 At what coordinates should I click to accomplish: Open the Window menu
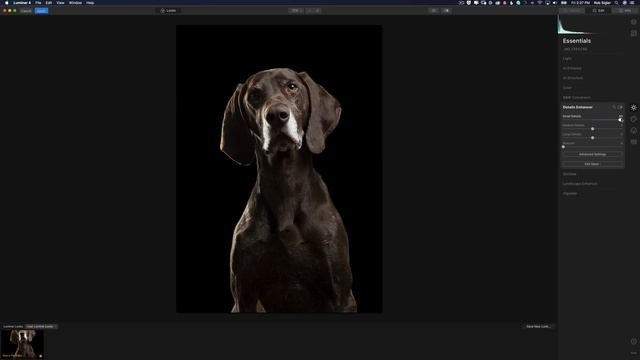76,3
